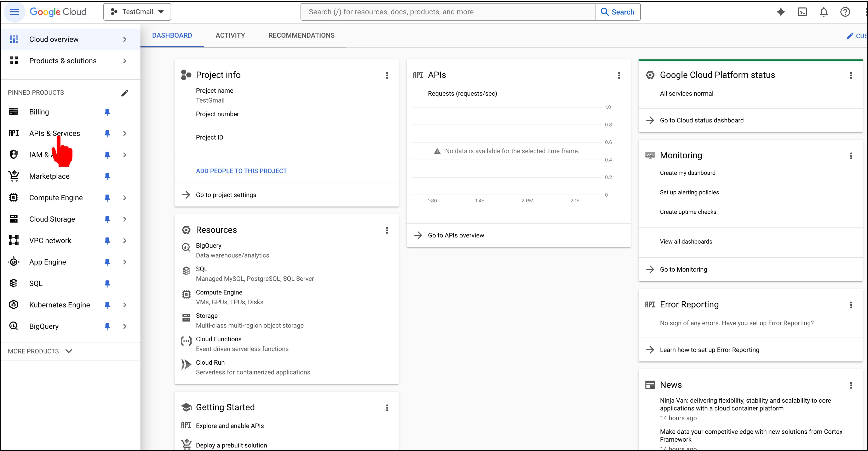The height and width of the screenshot is (451, 868).
Task: Click the BigQuery sidebar icon
Action: [13, 326]
